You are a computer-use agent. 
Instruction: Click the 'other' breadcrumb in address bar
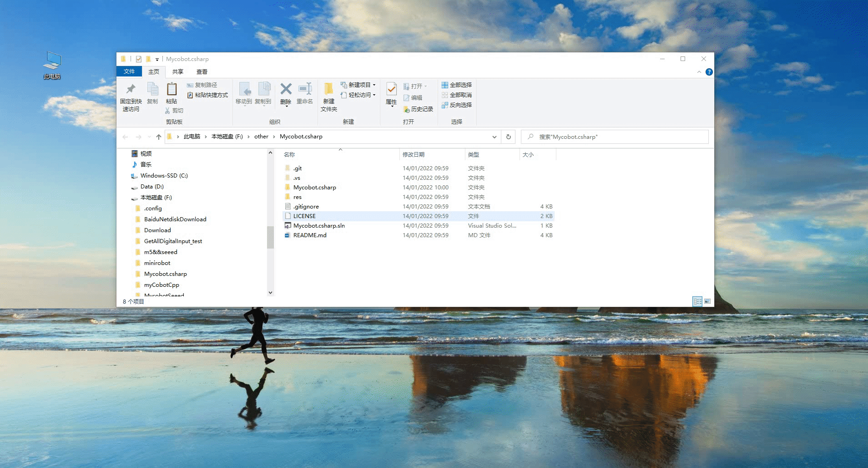[261, 137]
